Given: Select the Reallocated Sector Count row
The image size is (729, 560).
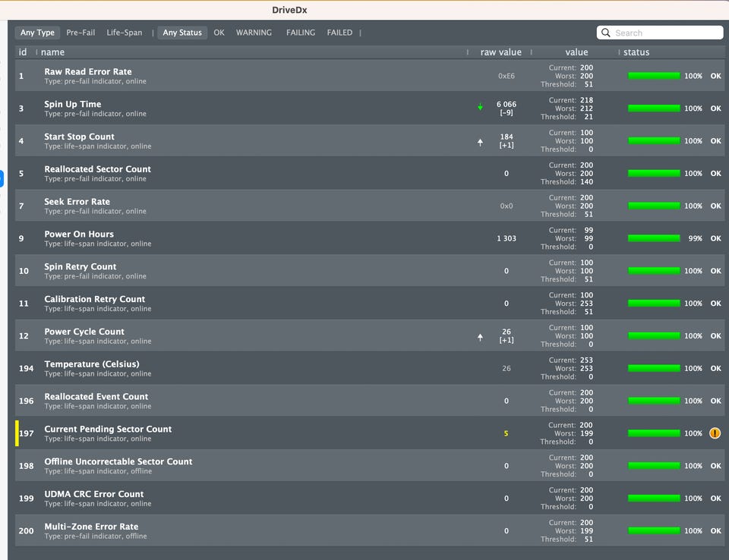Looking at the screenshot, I should coord(370,173).
